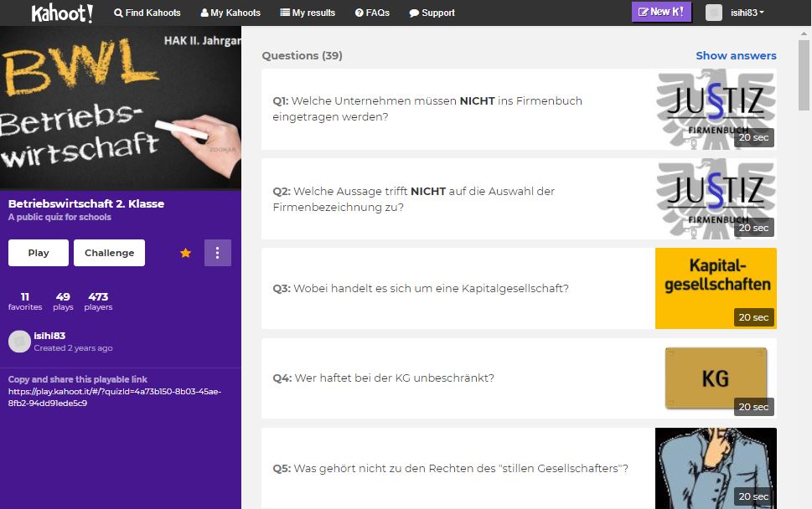Viewport: 812px width, 509px height.
Task: Click the Find Kahoots search icon
Action: coord(119,13)
